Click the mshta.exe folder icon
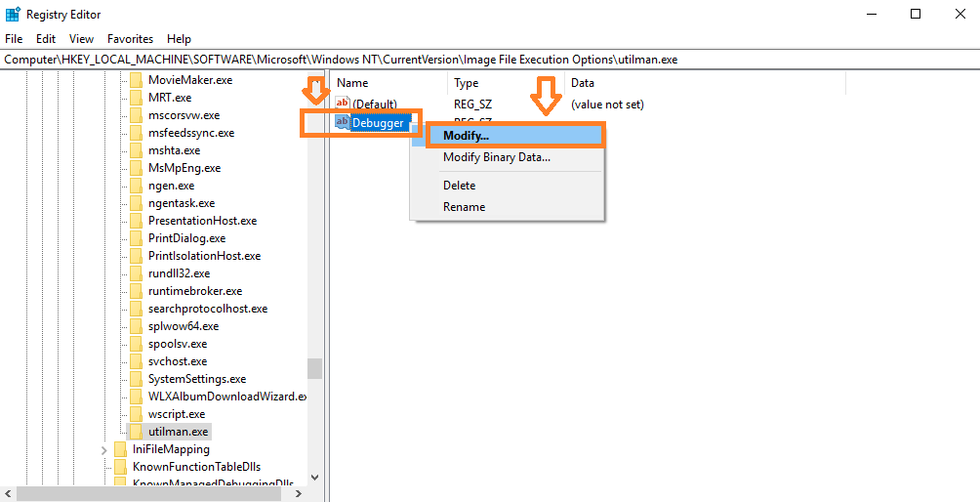Screen dimensions: 980x502 pos(136,150)
